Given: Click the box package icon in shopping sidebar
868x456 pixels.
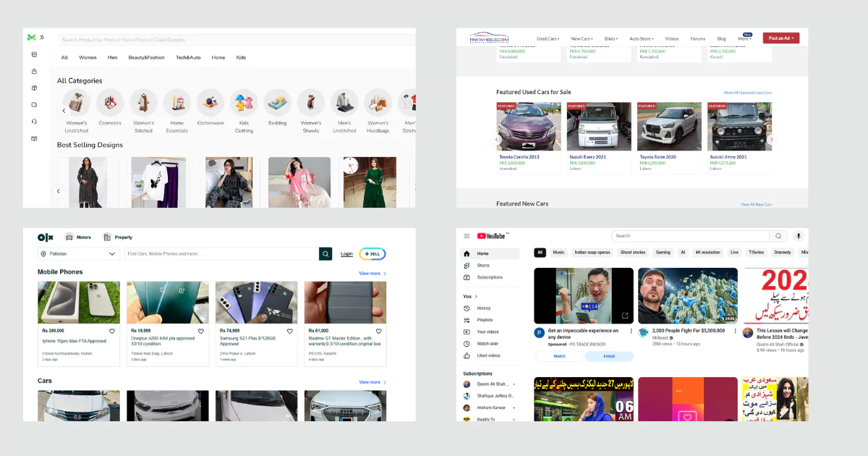Looking at the screenshot, I should 34,88.
